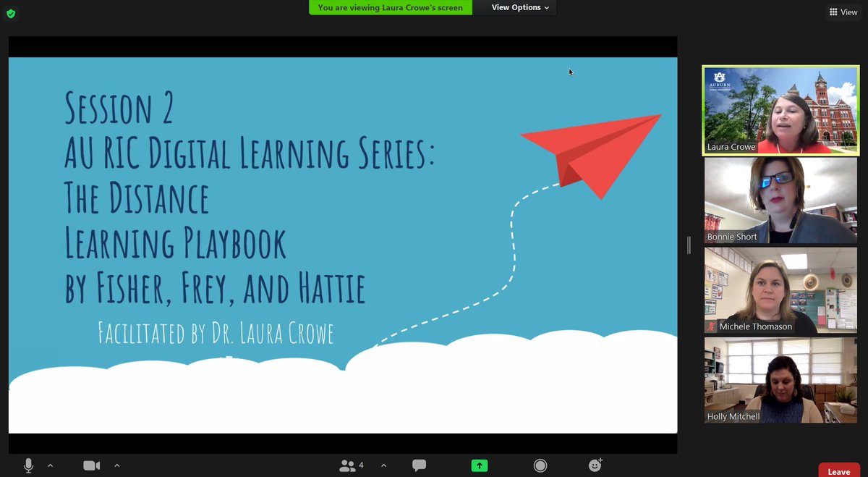
Task: Open the View Options dropdown
Action: tap(520, 7)
